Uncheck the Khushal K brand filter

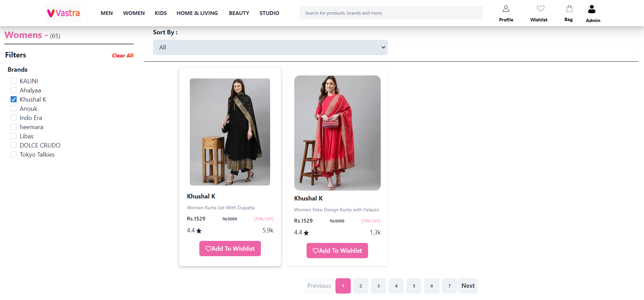(x=13, y=99)
